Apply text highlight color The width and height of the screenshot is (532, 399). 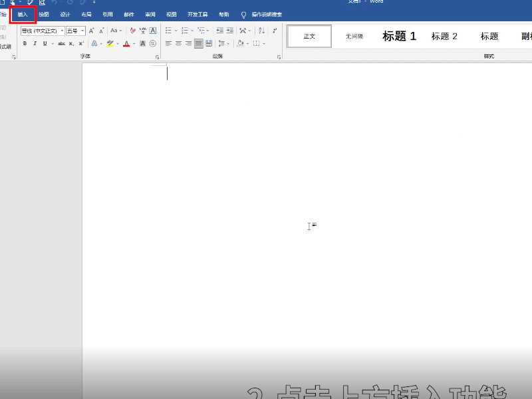(110, 43)
